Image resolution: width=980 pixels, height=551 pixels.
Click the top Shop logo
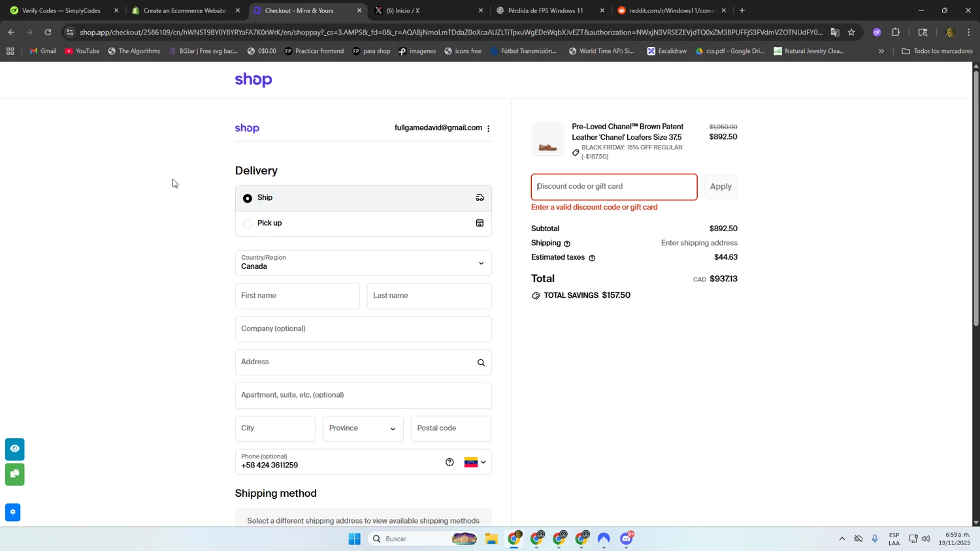(253, 80)
